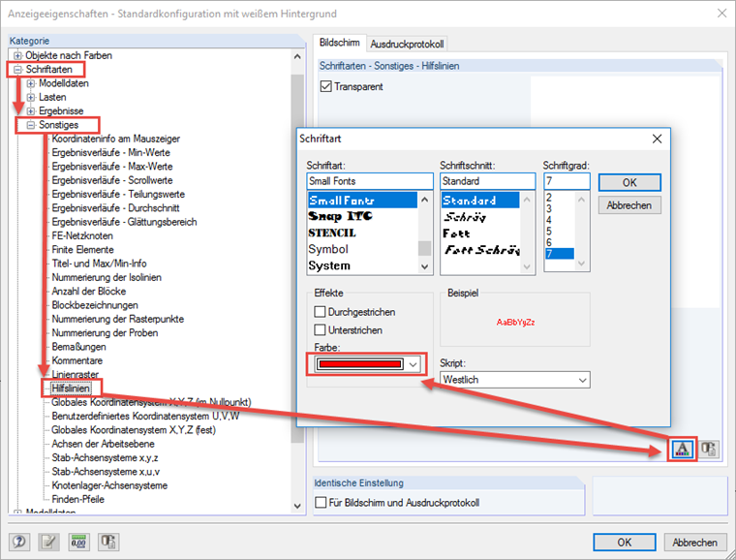Viewport: 736px width, 560px height.
Task: Click category tree scroll up arrow
Action: click(x=297, y=56)
